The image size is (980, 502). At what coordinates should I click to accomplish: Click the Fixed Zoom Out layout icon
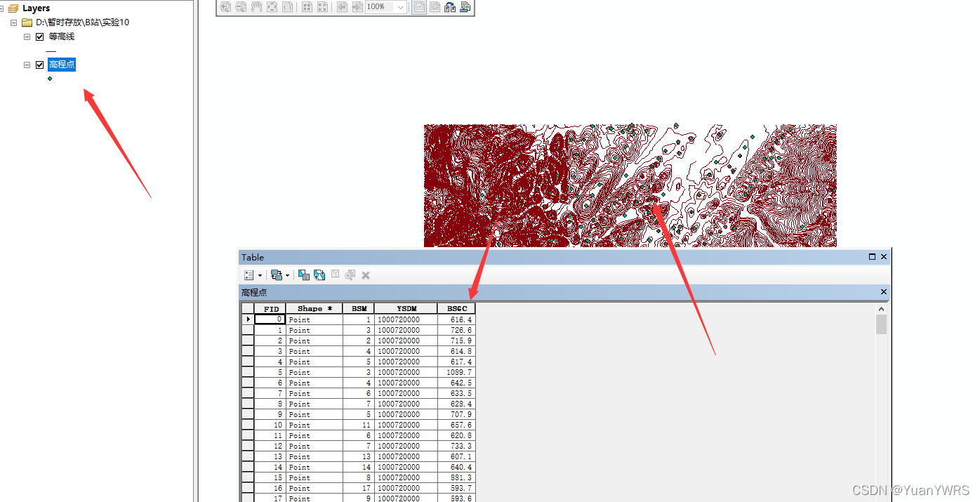(x=322, y=7)
